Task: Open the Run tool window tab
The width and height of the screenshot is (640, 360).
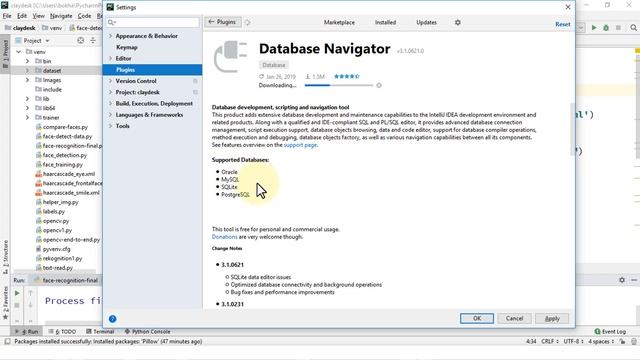Action: (27, 331)
